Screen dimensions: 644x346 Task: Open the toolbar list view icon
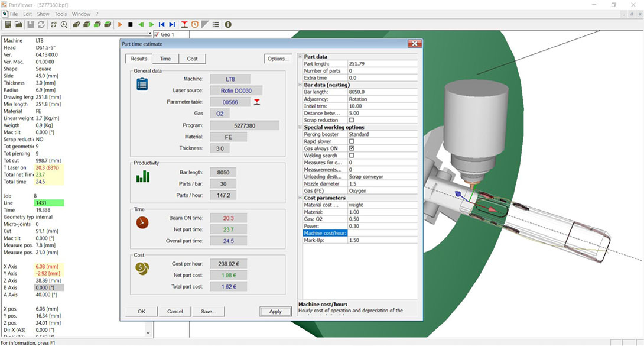pos(216,24)
